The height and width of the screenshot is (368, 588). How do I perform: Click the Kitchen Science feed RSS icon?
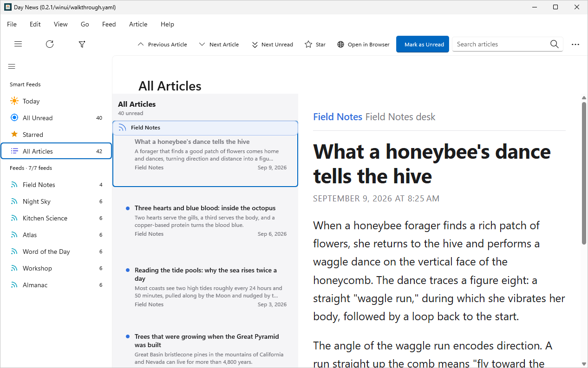point(14,218)
